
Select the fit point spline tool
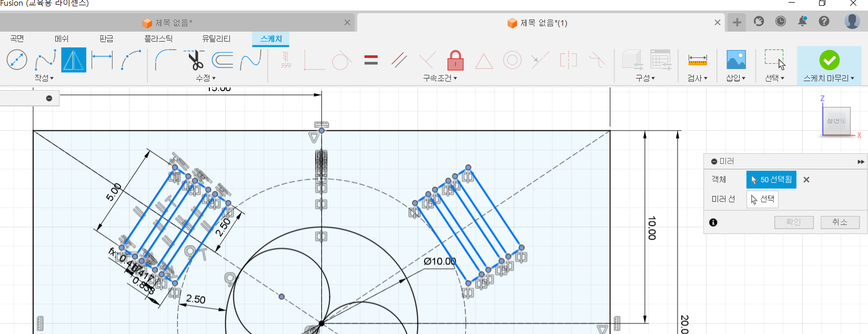45,60
